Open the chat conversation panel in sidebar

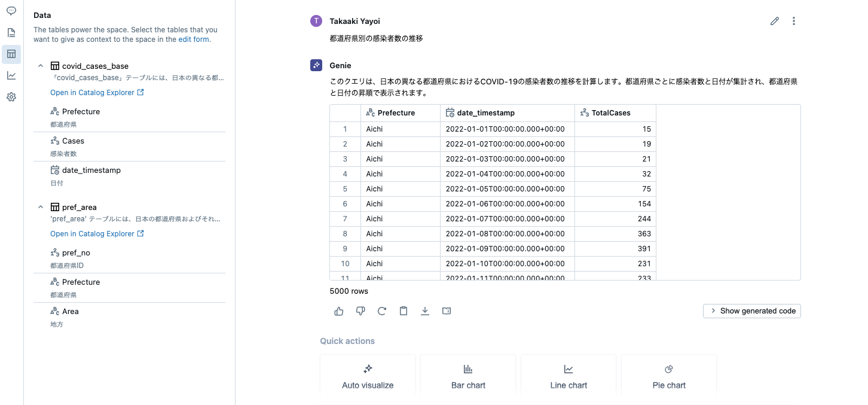(x=11, y=11)
